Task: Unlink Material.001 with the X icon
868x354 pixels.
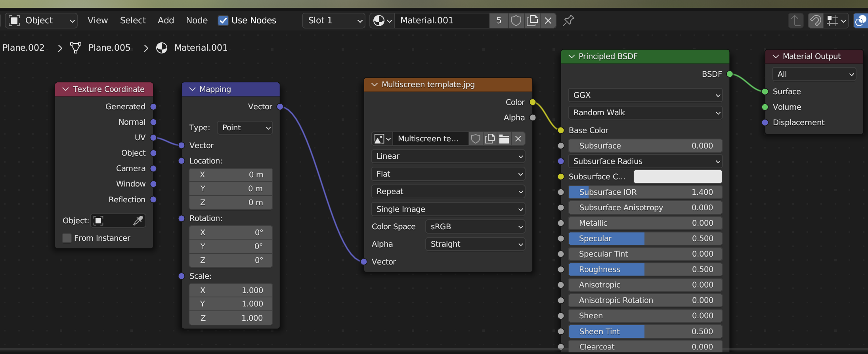Action: pos(548,20)
